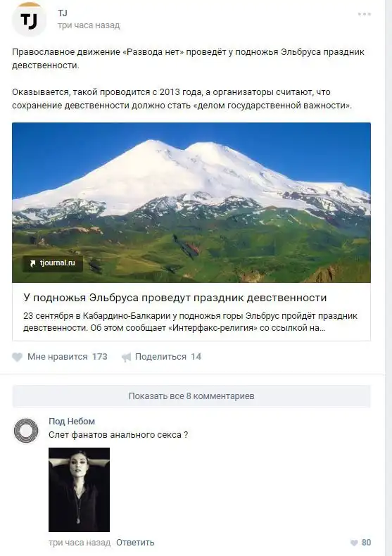Open the TJ community avatar

pyautogui.click(x=29, y=19)
